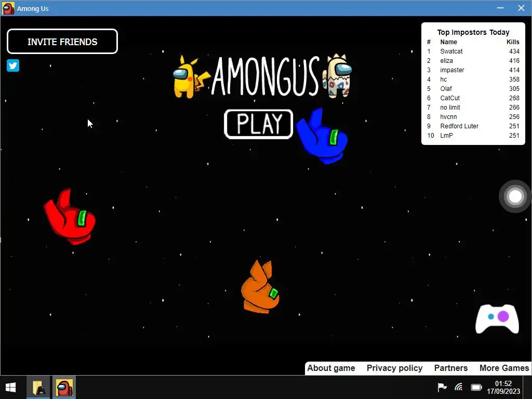Click the Kills column header

coord(513,42)
